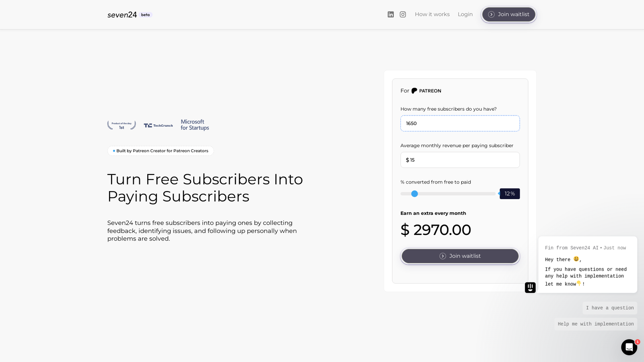Open How it works page
Image resolution: width=644 pixels, height=362 pixels.
click(432, 14)
